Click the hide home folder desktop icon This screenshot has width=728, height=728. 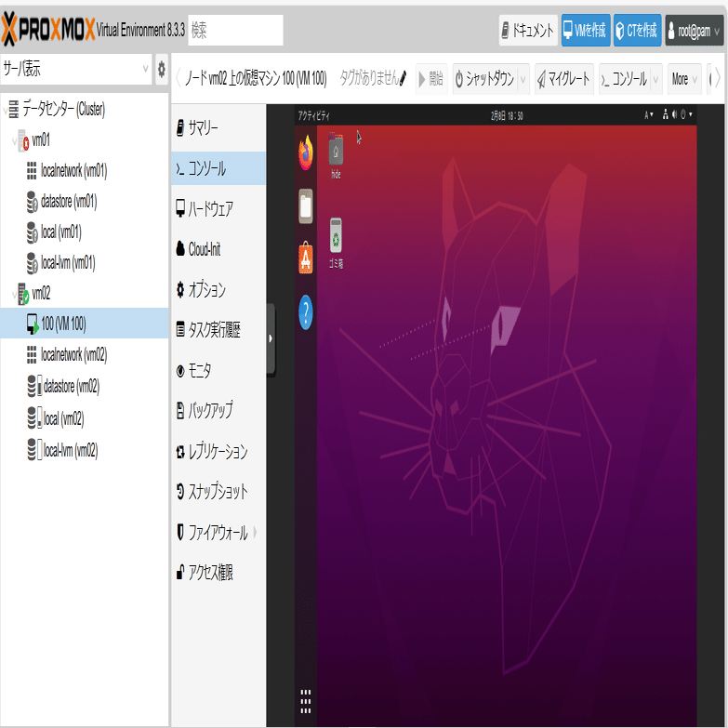click(x=337, y=155)
